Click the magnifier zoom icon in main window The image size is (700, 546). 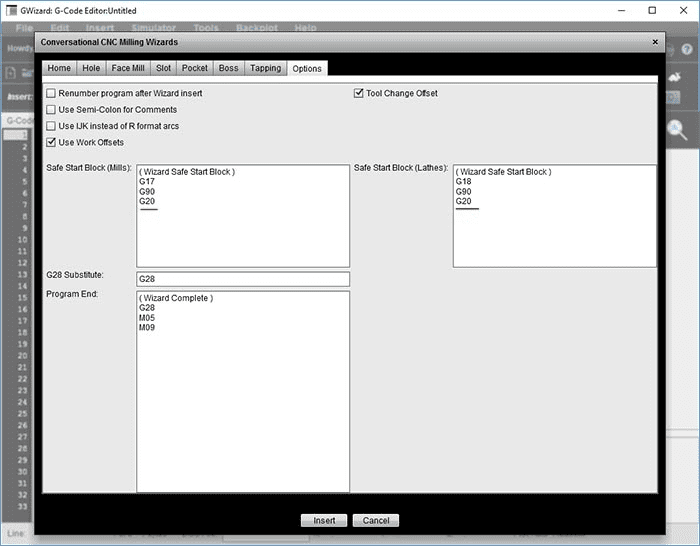pyautogui.click(x=677, y=130)
